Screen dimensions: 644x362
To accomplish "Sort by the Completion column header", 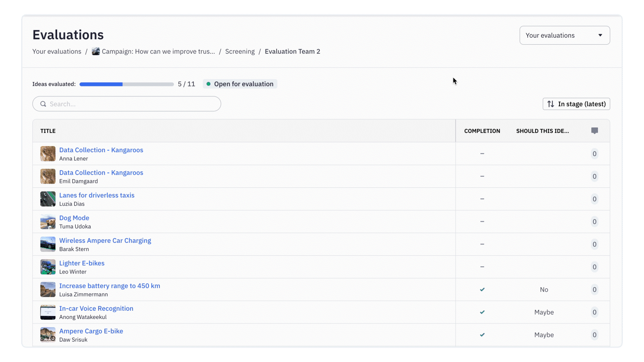I will pyautogui.click(x=482, y=131).
